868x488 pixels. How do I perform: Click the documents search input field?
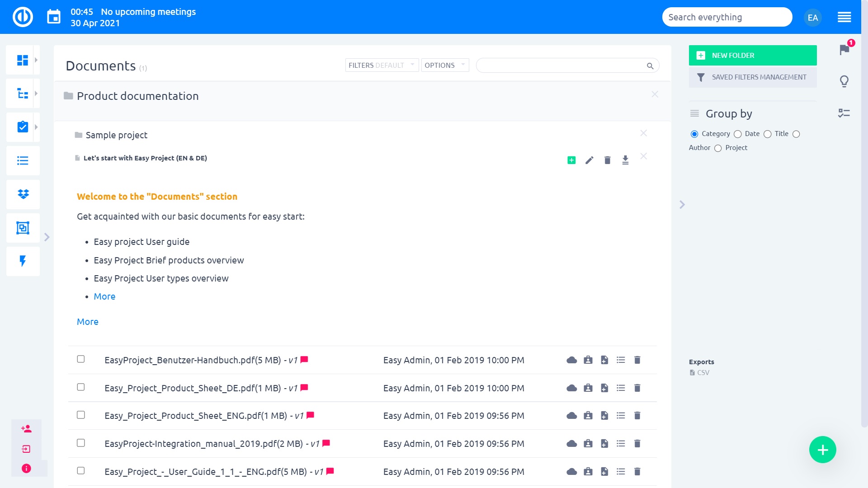coord(561,66)
